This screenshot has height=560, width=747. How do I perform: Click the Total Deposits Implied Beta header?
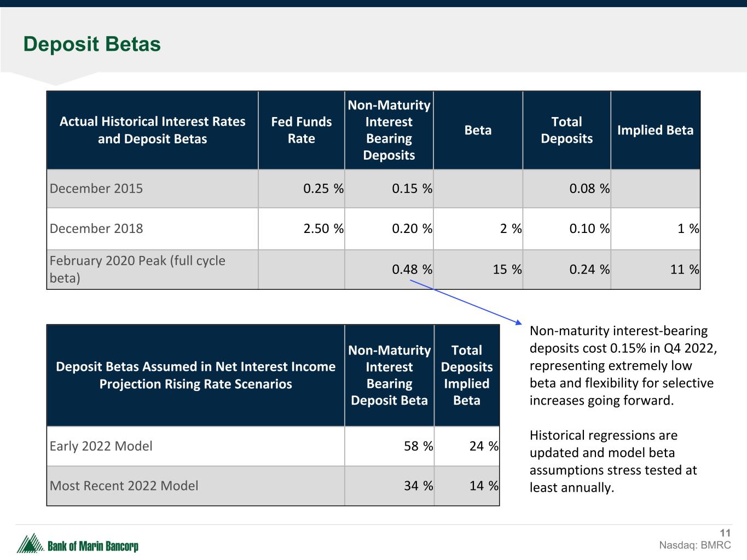tap(467, 375)
